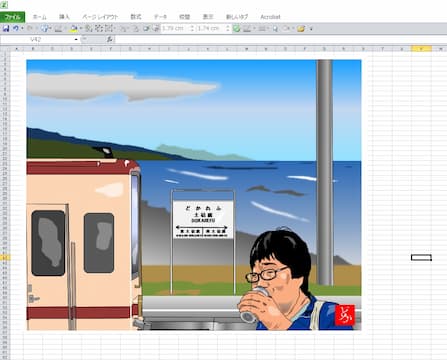Open the fill color dropdown arrow

click(80, 29)
